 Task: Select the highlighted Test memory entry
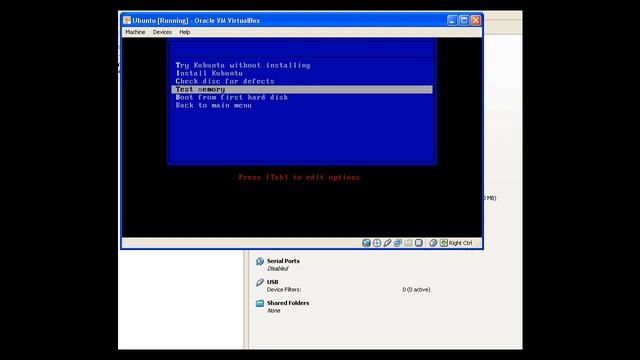click(x=302, y=89)
